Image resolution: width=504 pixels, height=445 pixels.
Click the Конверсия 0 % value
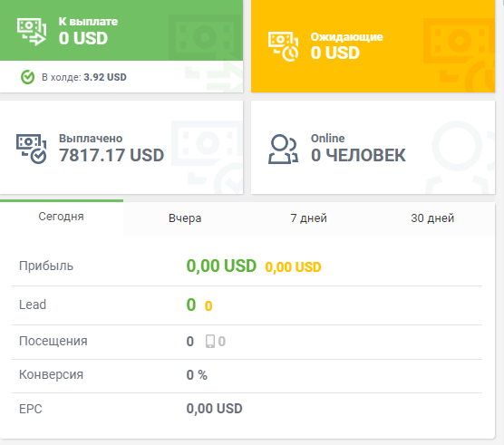click(x=197, y=375)
